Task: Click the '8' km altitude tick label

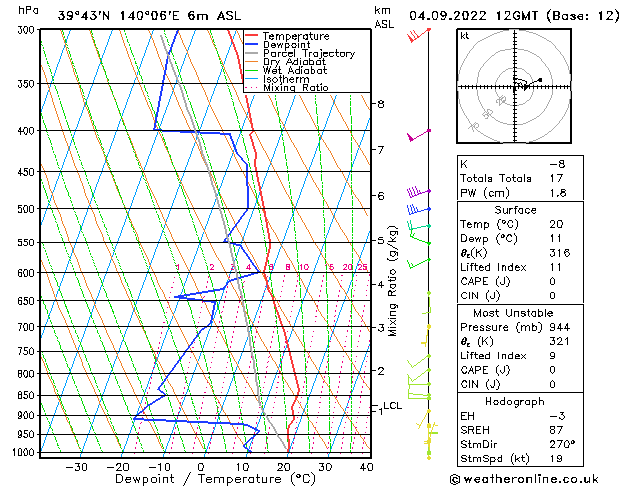Action: [381, 104]
